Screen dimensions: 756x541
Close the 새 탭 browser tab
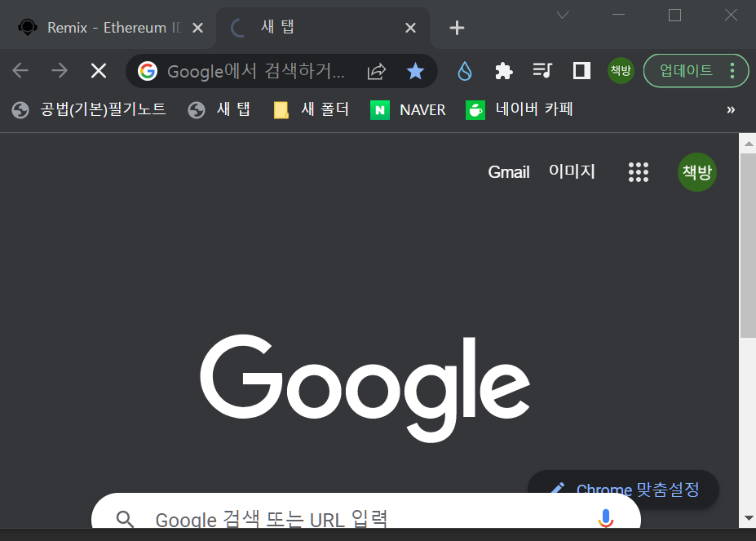point(410,28)
